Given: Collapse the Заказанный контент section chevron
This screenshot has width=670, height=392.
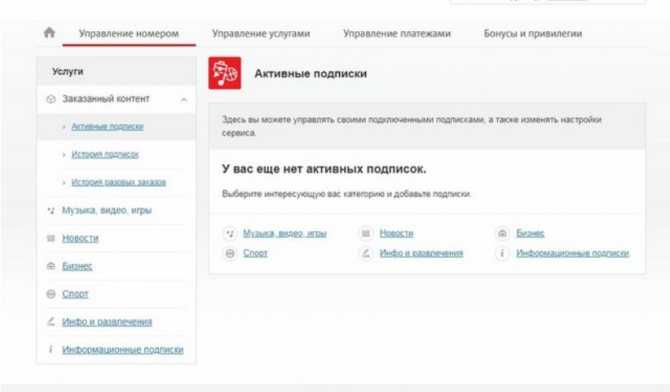Looking at the screenshot, I should pos(184,99).
